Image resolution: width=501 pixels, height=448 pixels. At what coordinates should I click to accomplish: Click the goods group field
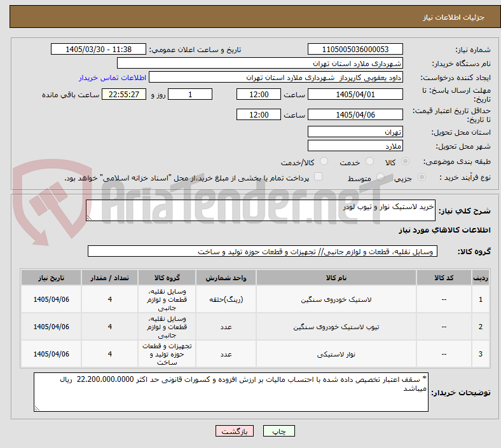pos(263,251)
